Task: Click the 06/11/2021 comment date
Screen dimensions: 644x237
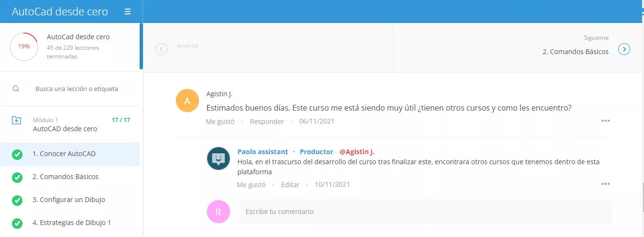Action: [317, 122]
